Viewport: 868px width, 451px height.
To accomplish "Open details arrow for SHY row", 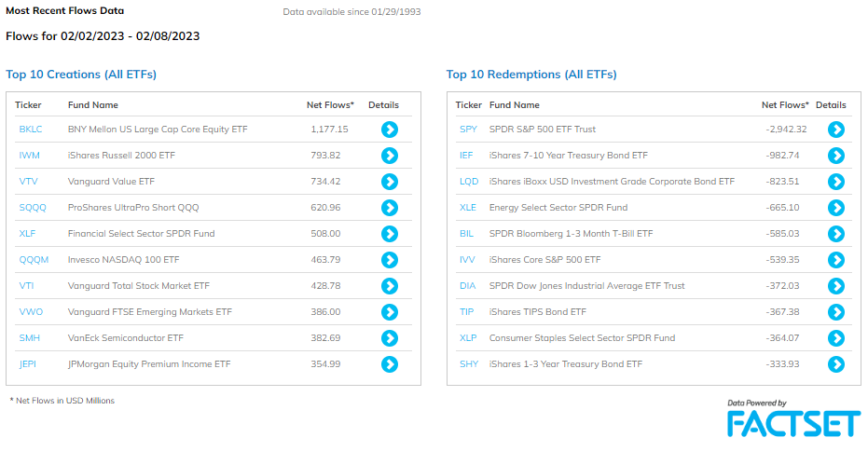I will (836, 364).
